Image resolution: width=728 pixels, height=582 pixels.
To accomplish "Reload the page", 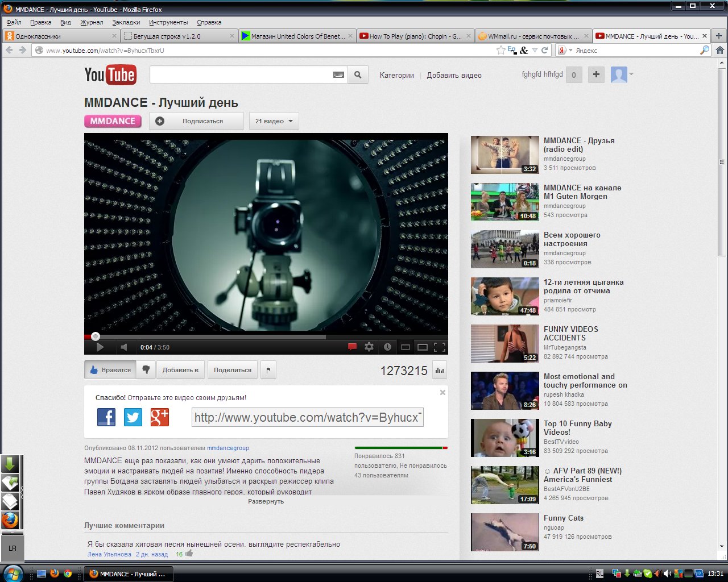I will (544, 50).
